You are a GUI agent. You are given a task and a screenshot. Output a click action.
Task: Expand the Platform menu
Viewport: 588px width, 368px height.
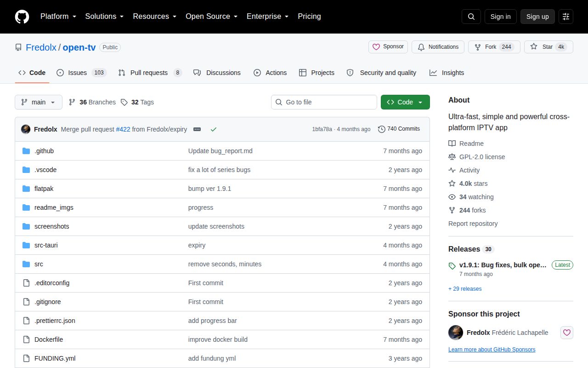click(x=58, y=16)
